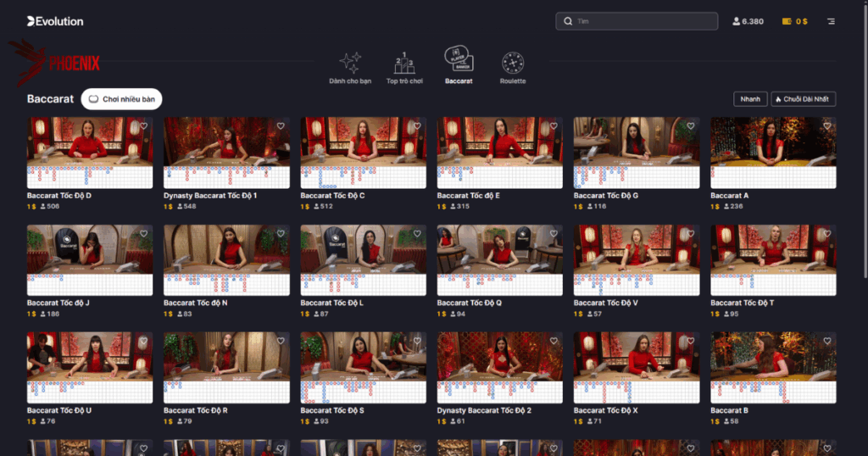Open Baccarat A table thumbnail

[x=773, y=153]
